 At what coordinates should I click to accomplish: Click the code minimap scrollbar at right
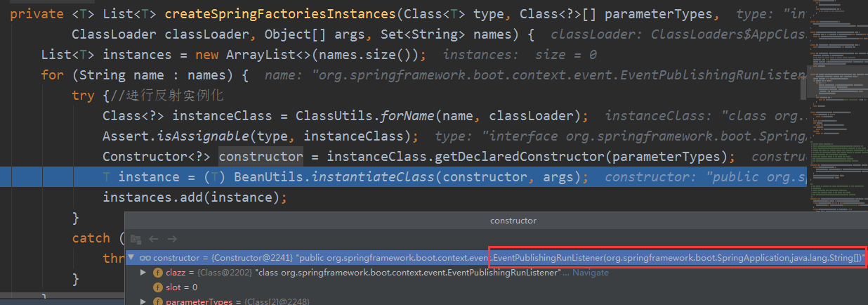[x=834, y=105]
